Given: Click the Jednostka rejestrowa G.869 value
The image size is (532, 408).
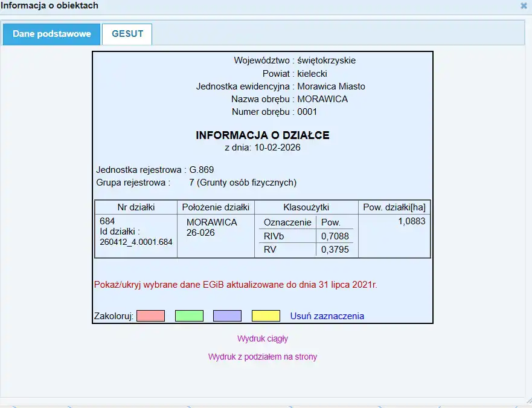Looking at the screenshot, I should point(201,169).
